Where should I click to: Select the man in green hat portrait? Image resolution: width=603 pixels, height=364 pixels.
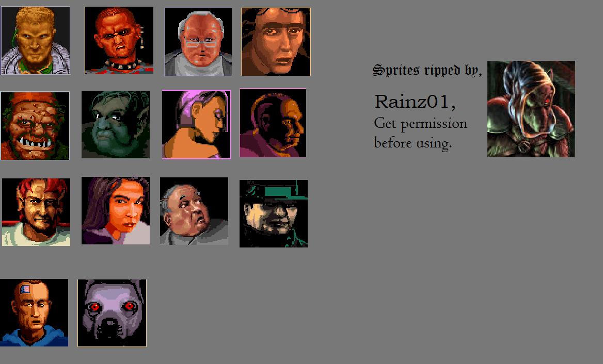tap(274, 213)
